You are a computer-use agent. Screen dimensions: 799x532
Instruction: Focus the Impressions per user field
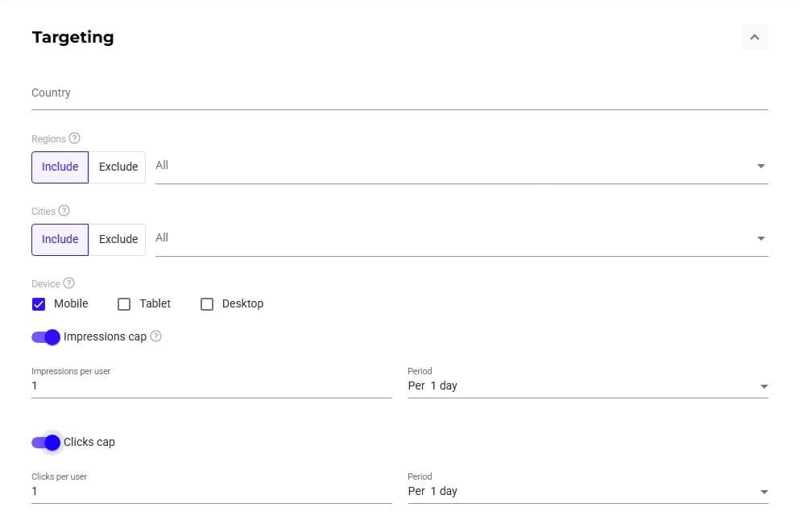tap(212, 386)
